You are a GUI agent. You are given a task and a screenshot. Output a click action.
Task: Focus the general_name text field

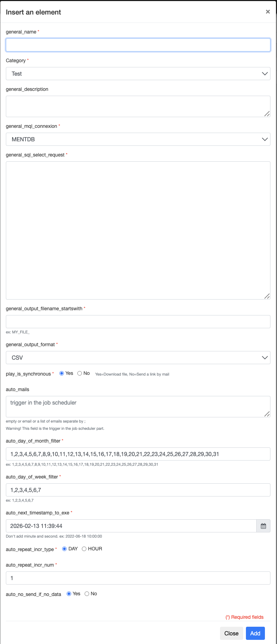point(138,45)
